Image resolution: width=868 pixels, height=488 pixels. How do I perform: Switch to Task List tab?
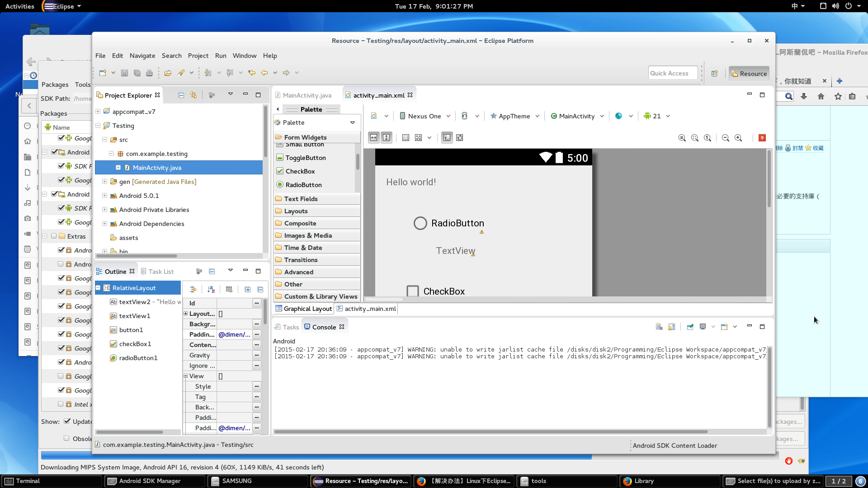[157, 272]
